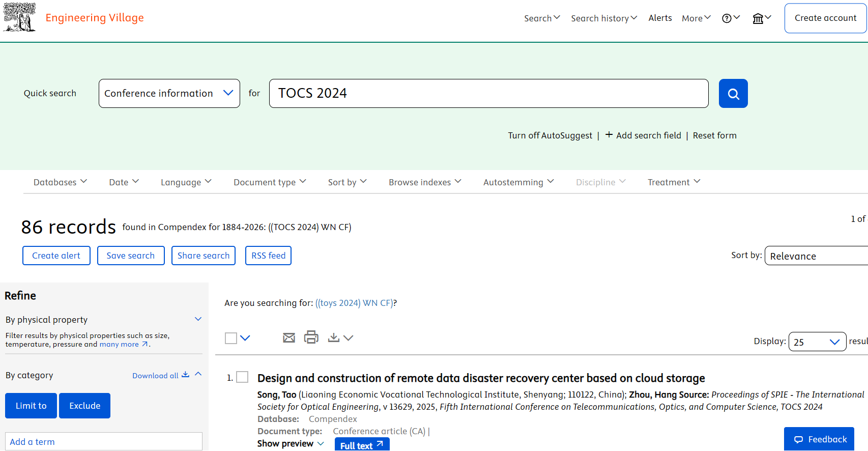Click Reset form
This screenshot has height=451, width=868.
click(x=714, y=135)
